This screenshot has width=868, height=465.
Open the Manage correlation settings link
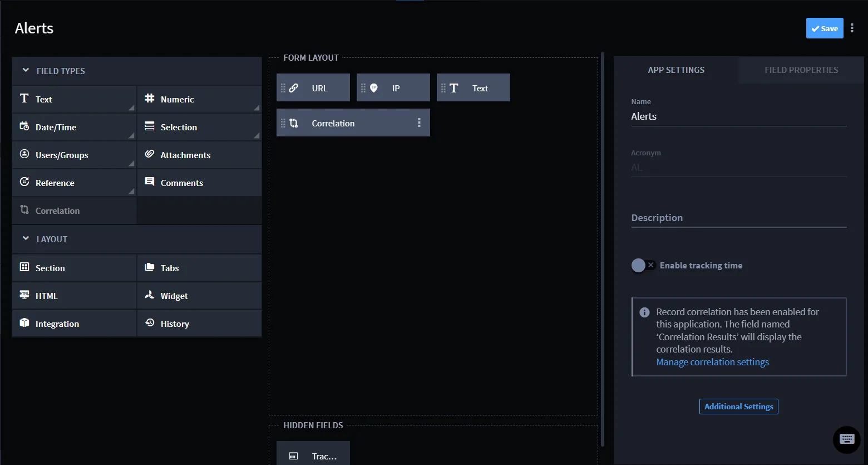click(x=713, y=362)
